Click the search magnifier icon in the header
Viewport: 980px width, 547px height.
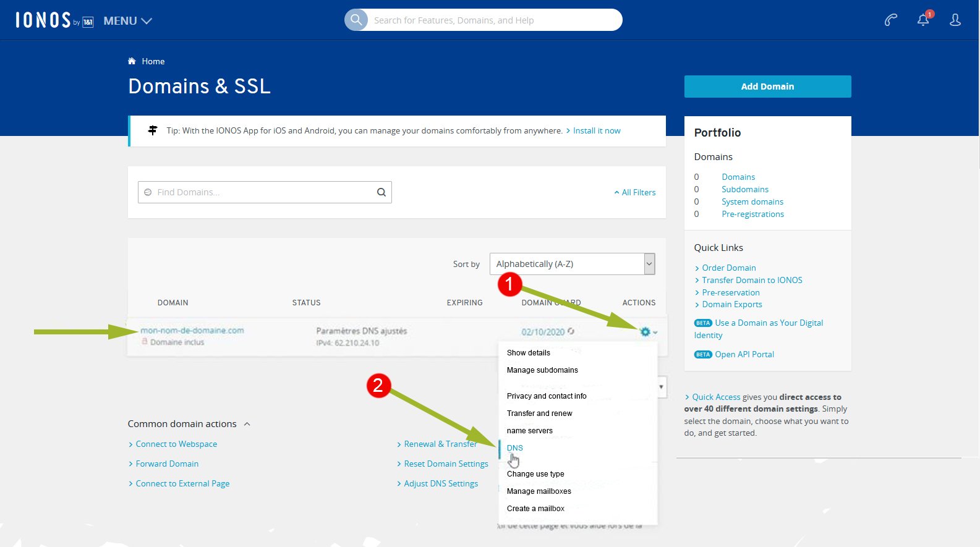pos(356,20)
